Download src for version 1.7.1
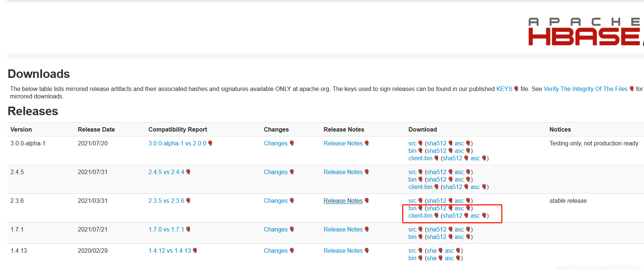The height and width of the screenshot is (274, 644). coord(412,229)
